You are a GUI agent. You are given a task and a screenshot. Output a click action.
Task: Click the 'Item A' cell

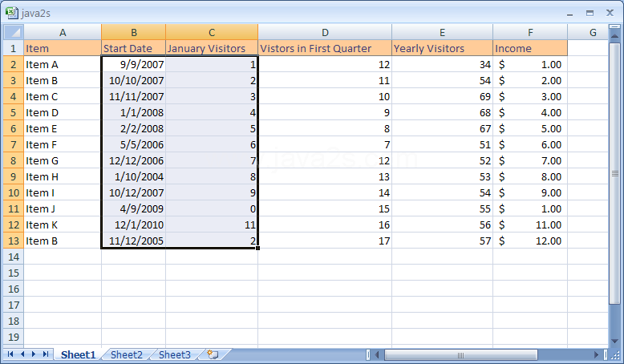pos(63,64)
